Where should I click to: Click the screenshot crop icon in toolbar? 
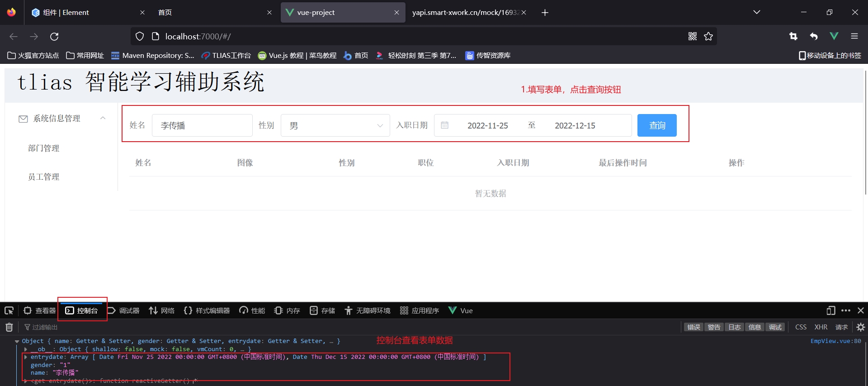click(793, 36)
